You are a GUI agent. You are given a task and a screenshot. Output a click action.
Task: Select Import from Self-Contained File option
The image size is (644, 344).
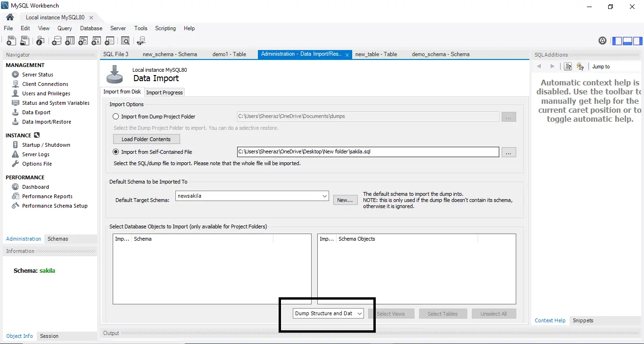tap(116, 152)
